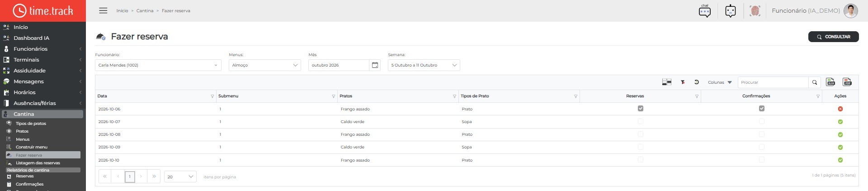
Task: Go to Início breadcrumb link
Action: [x=122, y=11]
